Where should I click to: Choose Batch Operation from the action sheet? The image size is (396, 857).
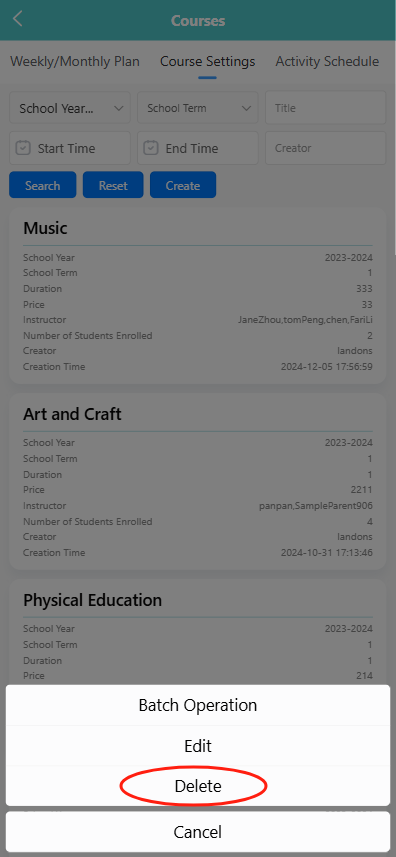(x=198, y=705)
